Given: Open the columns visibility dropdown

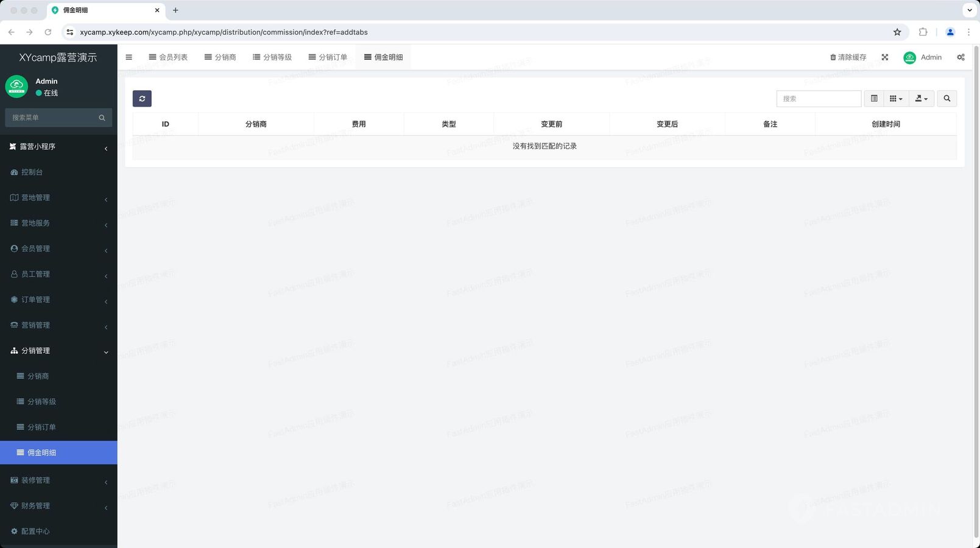Looking at the screenshot, I should click(x=895, y=99).
